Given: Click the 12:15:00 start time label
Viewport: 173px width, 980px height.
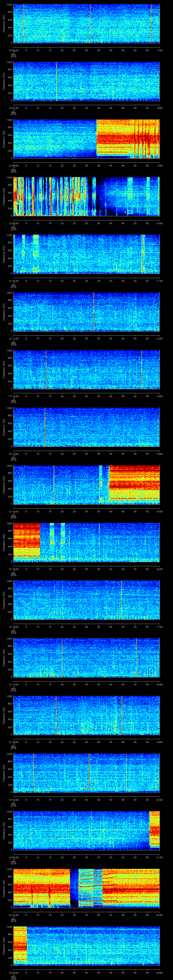Looking at the screenshot, I should pyautogui.click(x=13, y=569).
